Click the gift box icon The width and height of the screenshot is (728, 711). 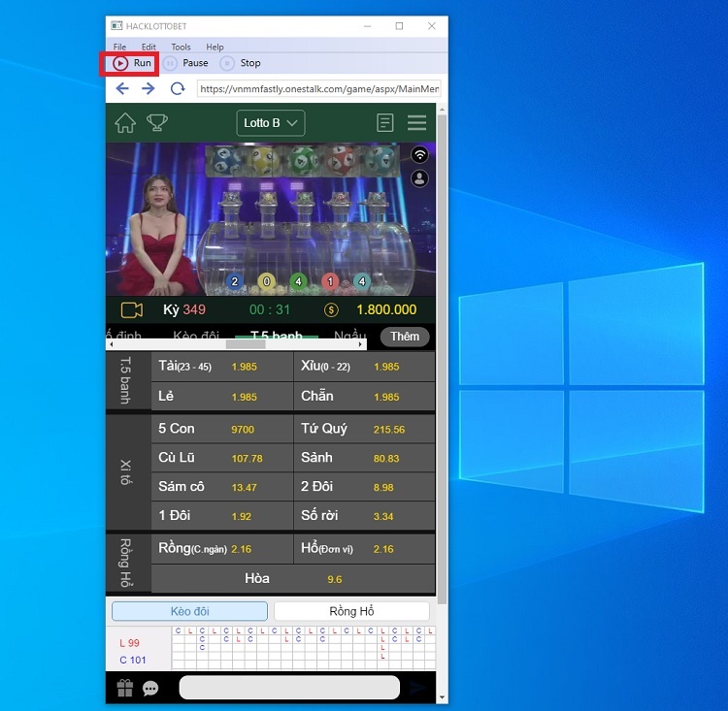(x=124, y=688)
